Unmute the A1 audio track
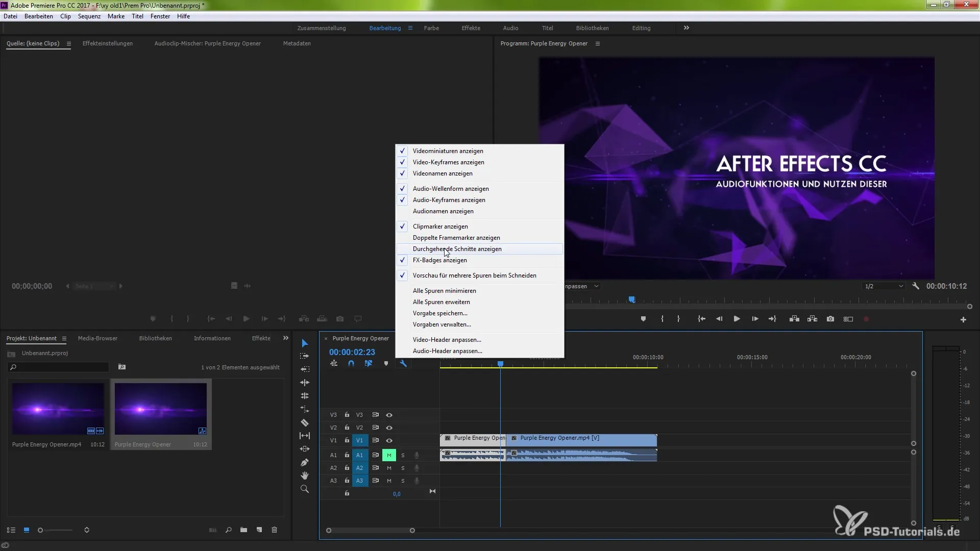This screenshot has width=980, height=551. [x=389, y=455]
